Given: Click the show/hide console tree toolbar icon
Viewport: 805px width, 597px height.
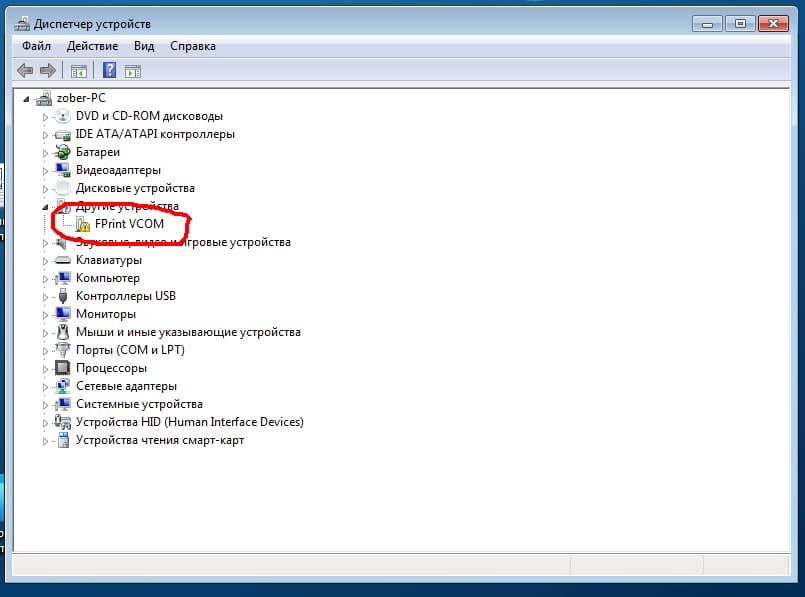Looking at the screenshot, I should tap(79, 71).
